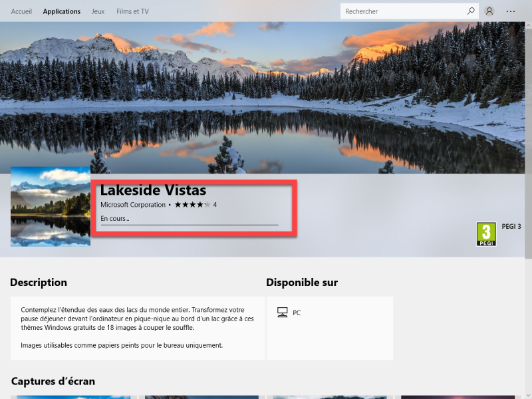The width and height of the screenshot is (532, 399).
Task: Click the Lakeside Vistas app thumbnail
Action: 51,207
